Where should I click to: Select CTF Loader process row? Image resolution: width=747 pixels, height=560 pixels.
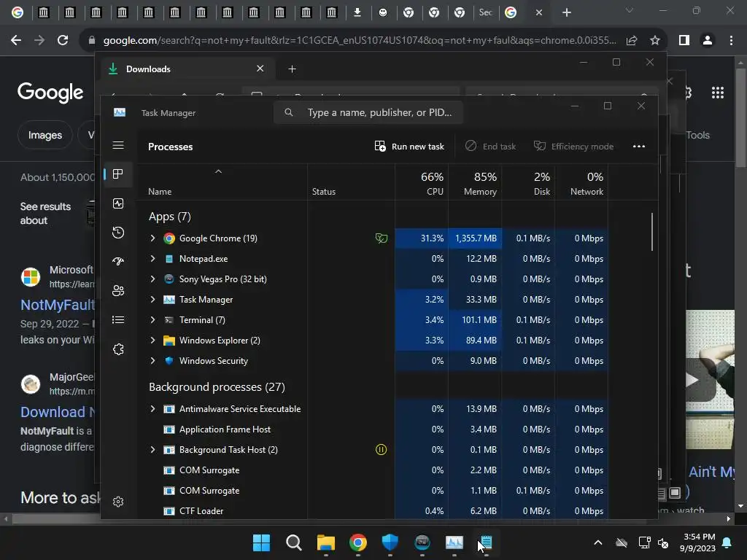click(x=373, y=511)
